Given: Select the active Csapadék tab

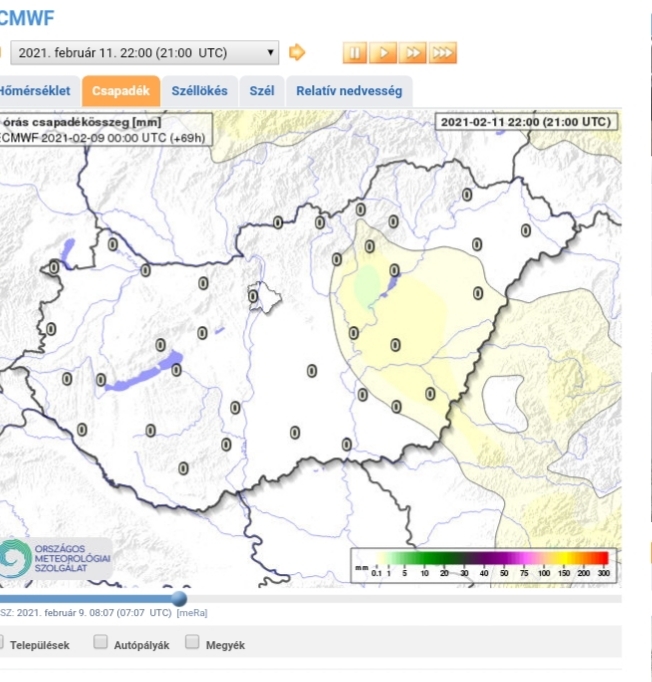Looking at the screenshot, I should tap(120, 91).
